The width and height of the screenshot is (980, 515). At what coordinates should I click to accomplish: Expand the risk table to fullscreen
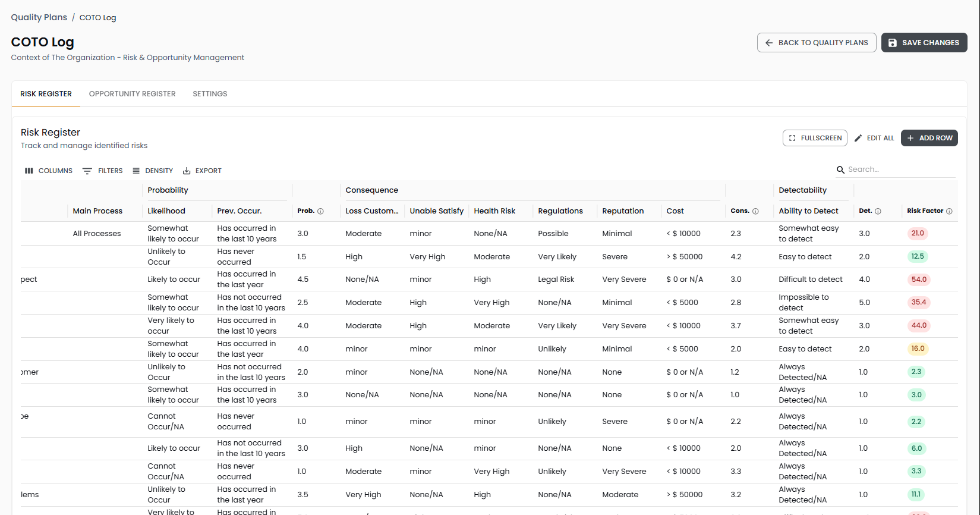tap(815, 138)
